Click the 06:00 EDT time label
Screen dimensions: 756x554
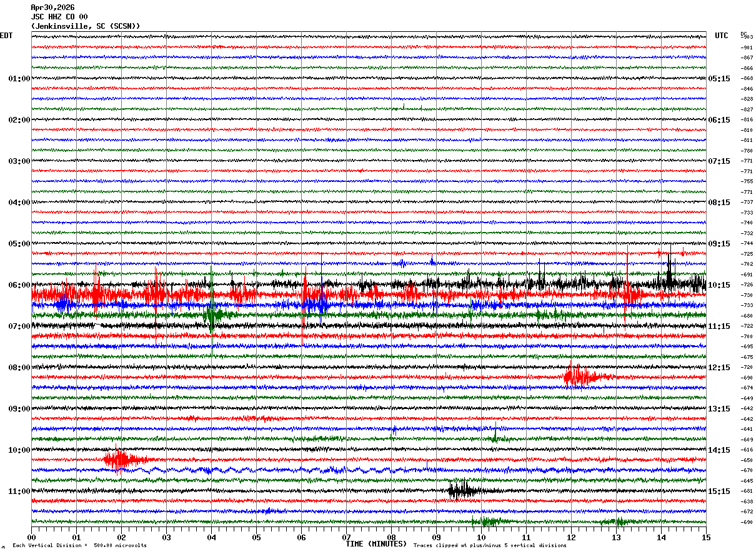pos(19,285)
